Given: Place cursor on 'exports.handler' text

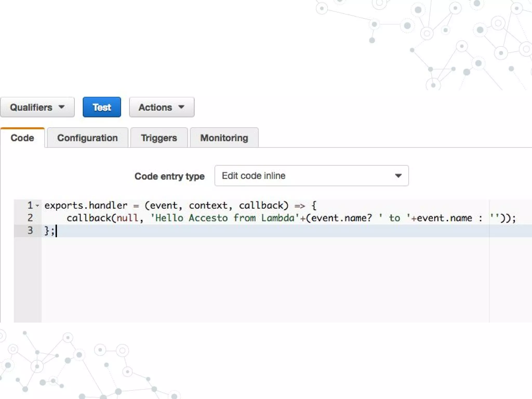Looking at the screenshot, I should coord(86,205).
